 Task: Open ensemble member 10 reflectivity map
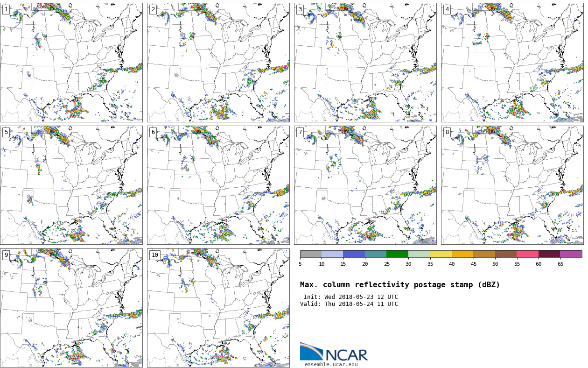218,308
